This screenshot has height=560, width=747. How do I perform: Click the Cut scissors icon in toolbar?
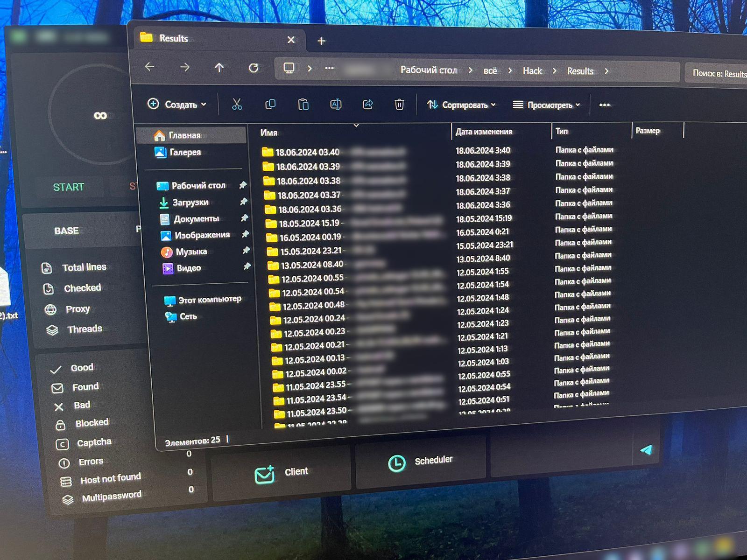237,104
